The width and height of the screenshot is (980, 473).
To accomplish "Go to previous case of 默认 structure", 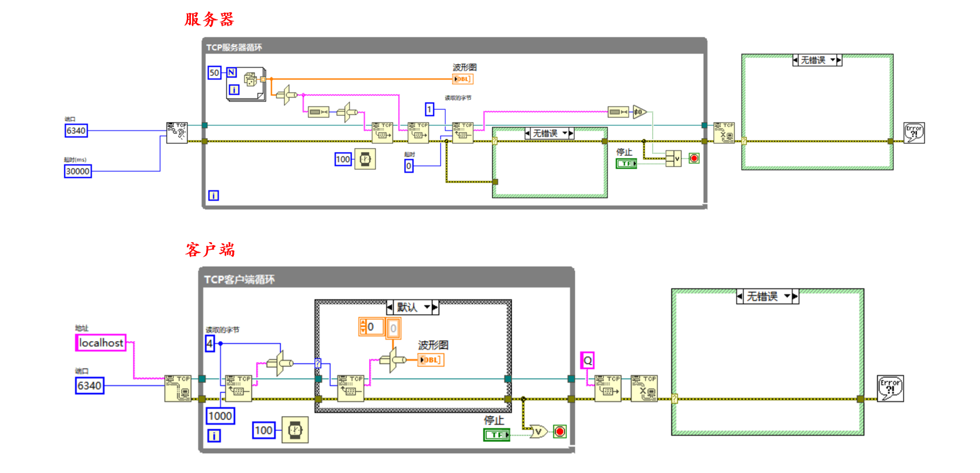I will (x=390, y=307).
